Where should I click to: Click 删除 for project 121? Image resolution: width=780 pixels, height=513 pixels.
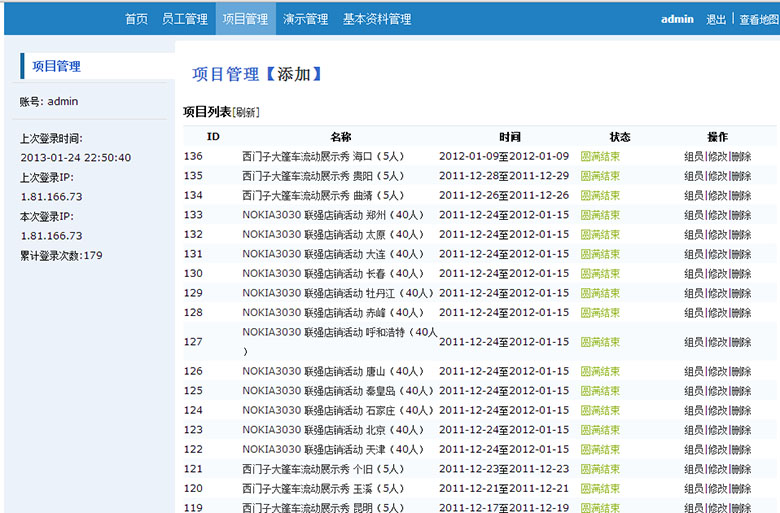(741, 469)
